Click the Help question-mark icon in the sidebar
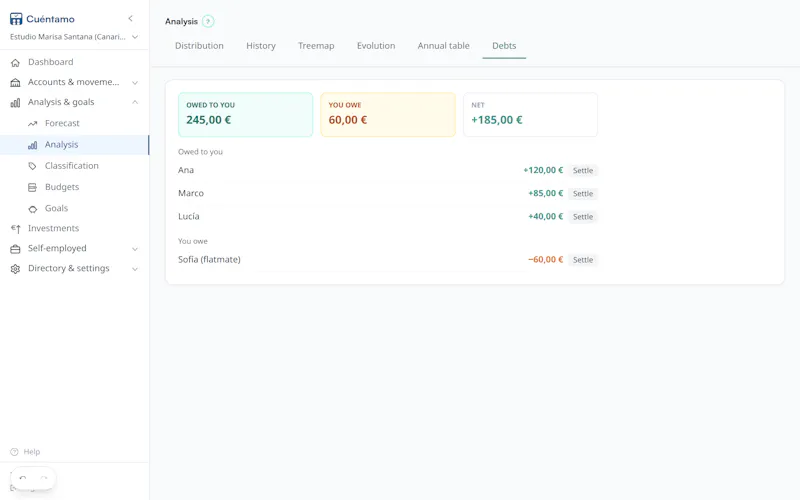The image size is (800, 500). (x=14, y=452)
